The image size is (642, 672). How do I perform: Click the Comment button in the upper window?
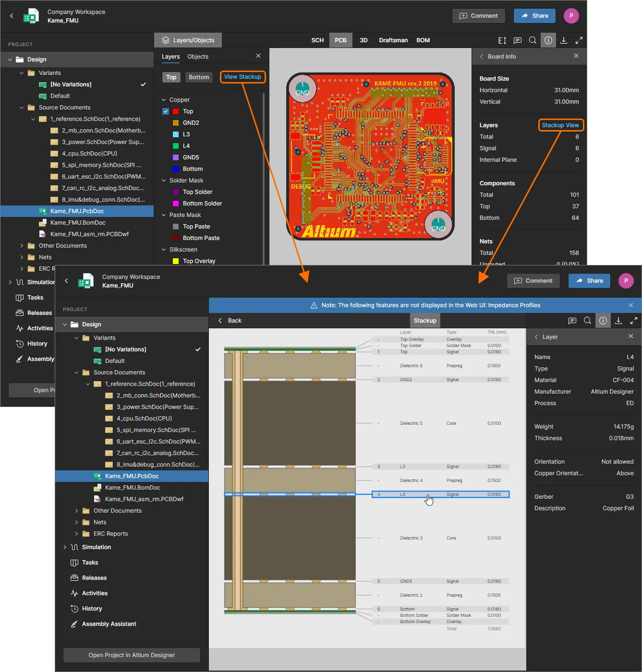[479, 16]
